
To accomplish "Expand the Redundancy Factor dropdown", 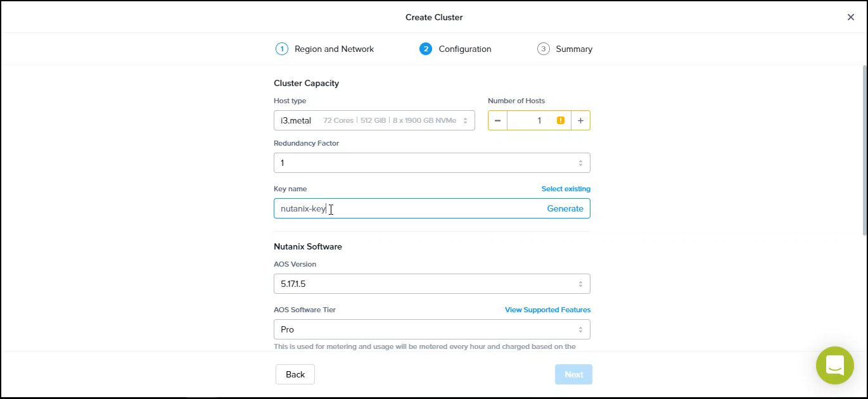I will point(431,163).
